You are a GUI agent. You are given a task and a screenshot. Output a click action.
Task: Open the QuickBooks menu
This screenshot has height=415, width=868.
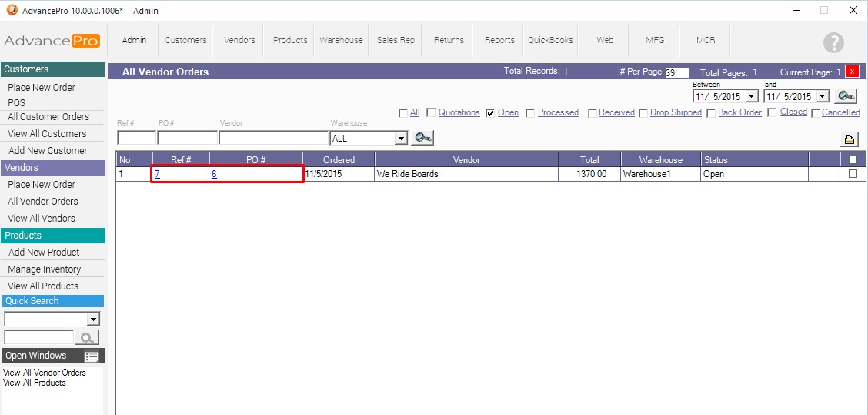[x=550, y=40]
